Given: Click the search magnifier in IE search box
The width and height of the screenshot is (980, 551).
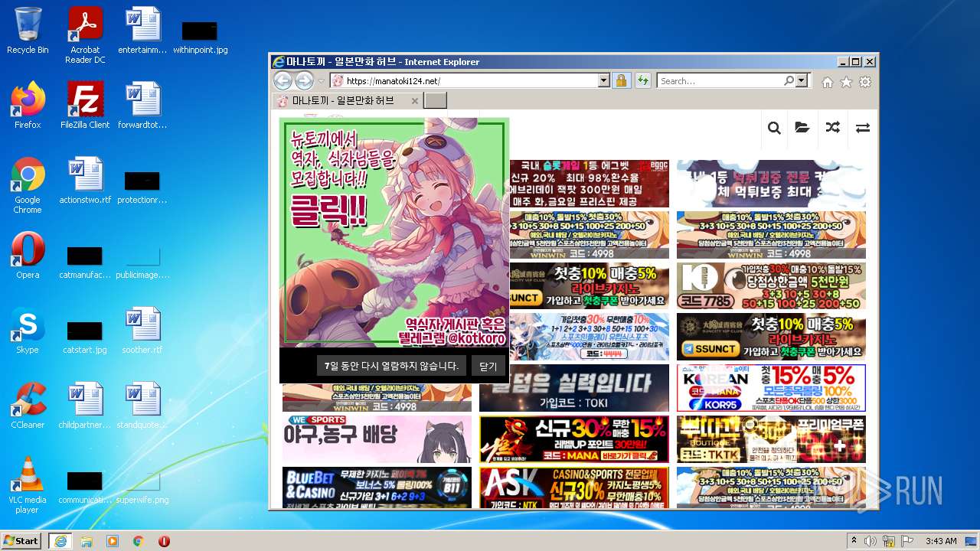Looking at the screenshot, I should [x=789, y=80].
